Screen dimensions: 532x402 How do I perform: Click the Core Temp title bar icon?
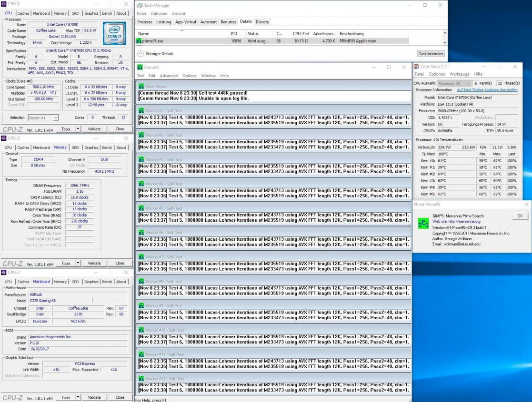417,66
